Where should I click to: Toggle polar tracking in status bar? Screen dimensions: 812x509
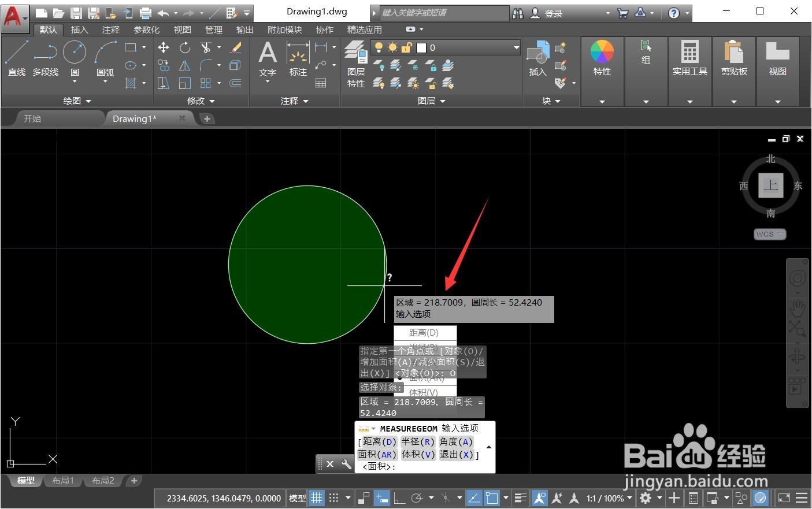click(x=417, y=497)
